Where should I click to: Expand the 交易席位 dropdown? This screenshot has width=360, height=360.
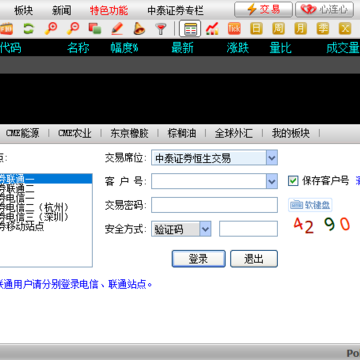[272, 158]
